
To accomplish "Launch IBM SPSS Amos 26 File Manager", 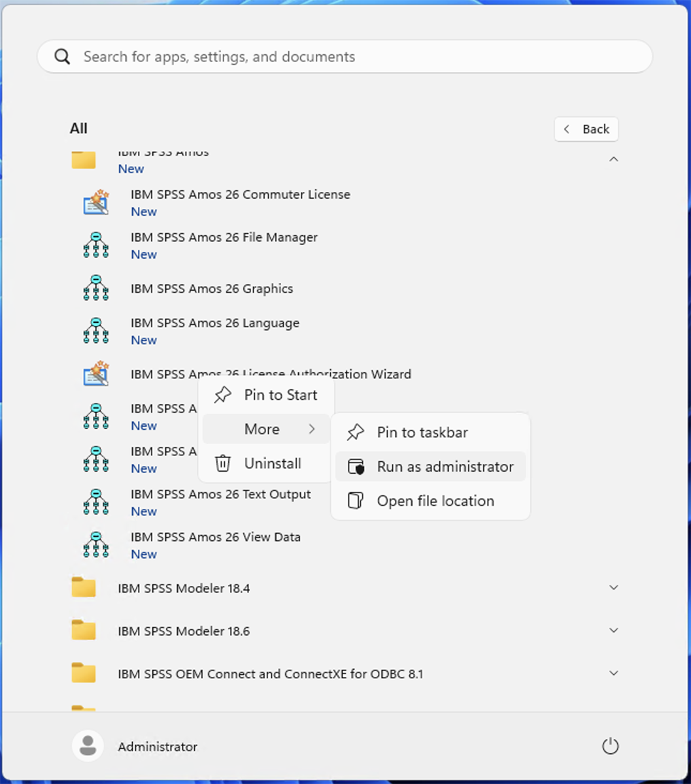I will click(224, 237).
